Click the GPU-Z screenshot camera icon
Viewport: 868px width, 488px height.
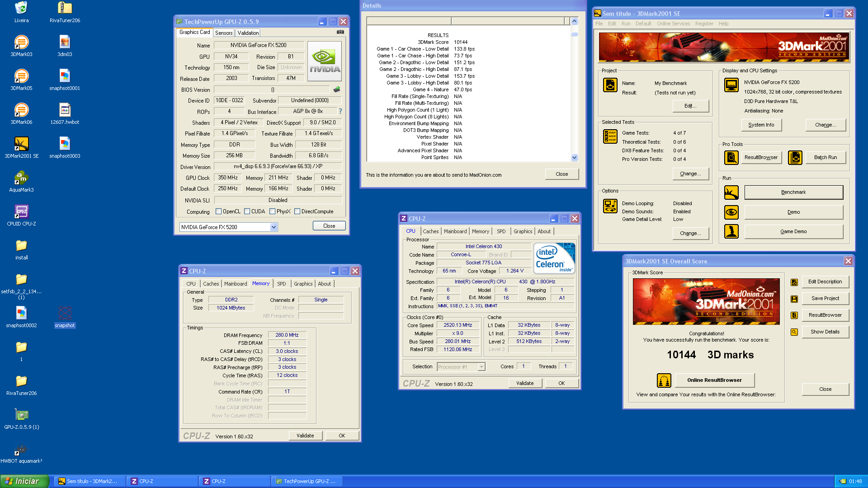point(340,32)
